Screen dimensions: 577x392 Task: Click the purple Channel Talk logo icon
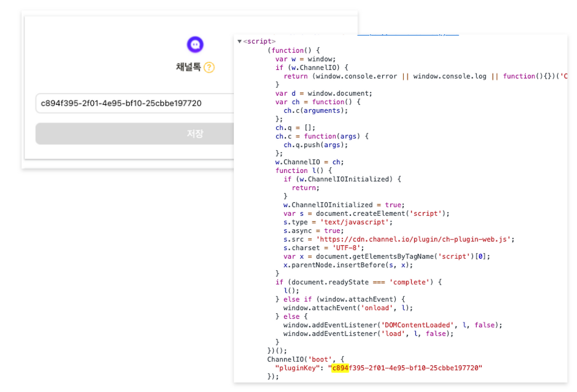point(195,45)
